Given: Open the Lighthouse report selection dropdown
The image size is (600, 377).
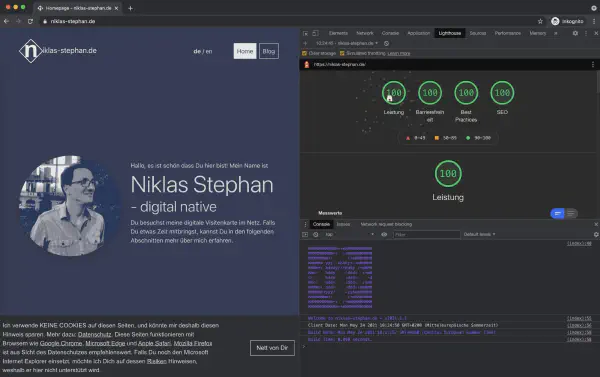Looking at the screenshot, I should (x=347, y=43).
